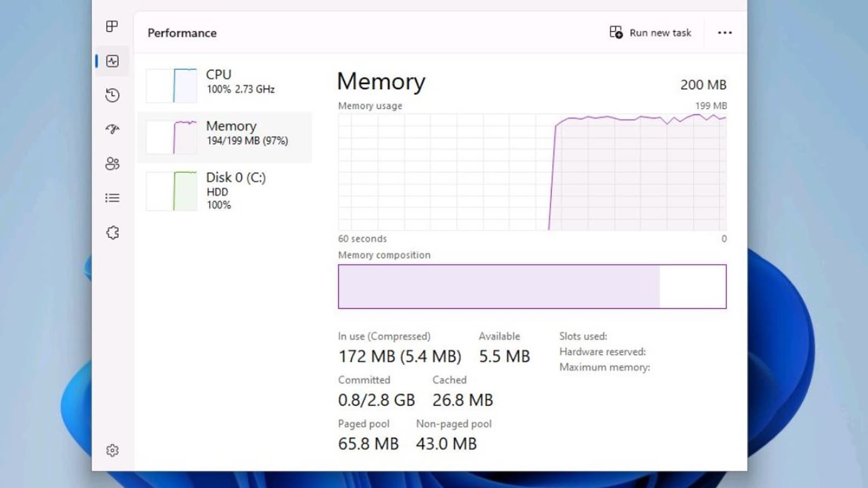The image size is (868, 488).
Task: Open the three-dot more options menu
Action: [x=725, y=33]
